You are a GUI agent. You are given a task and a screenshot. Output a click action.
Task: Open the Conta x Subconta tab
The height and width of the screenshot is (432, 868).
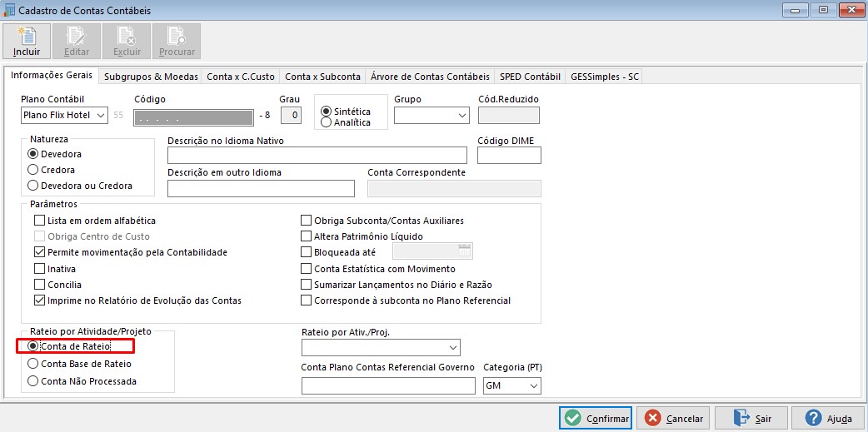(x=322, y=77)
